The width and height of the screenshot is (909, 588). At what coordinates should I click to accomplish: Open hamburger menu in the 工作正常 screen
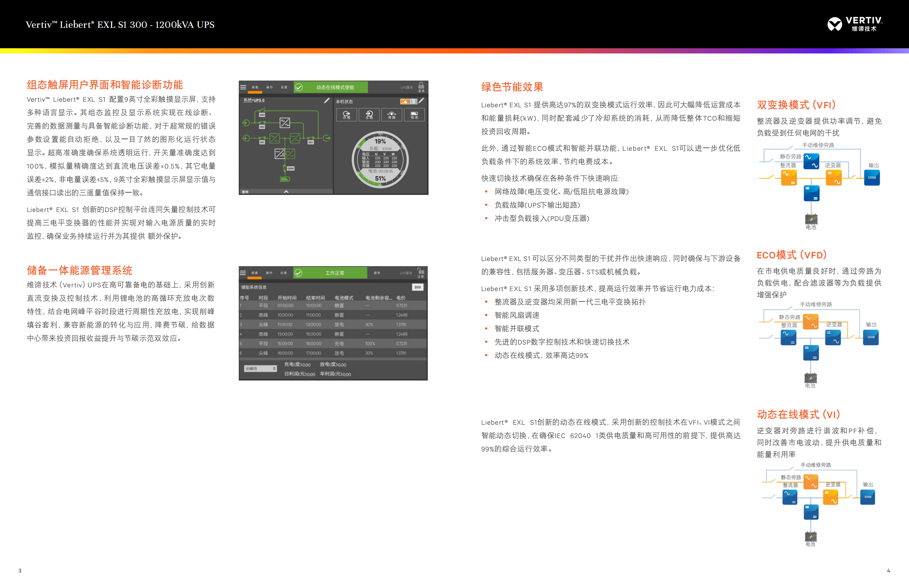point(243,272)
